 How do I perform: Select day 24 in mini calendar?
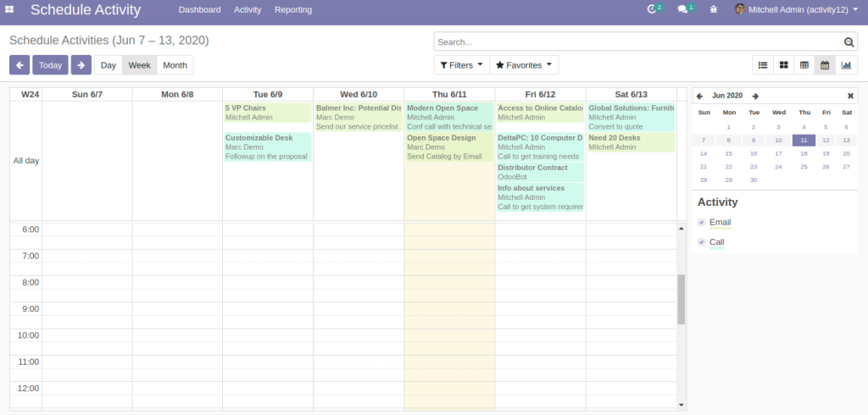point(779,167)
